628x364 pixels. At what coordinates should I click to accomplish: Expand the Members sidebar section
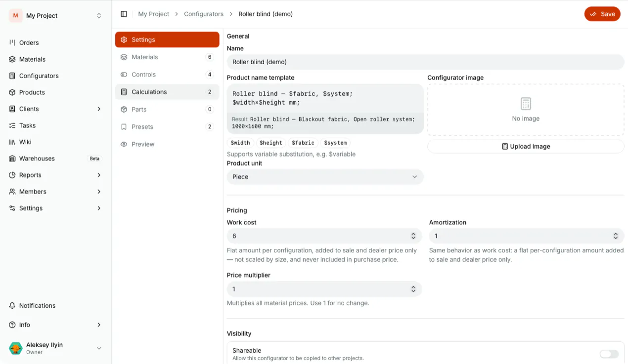tap(99, 192)
